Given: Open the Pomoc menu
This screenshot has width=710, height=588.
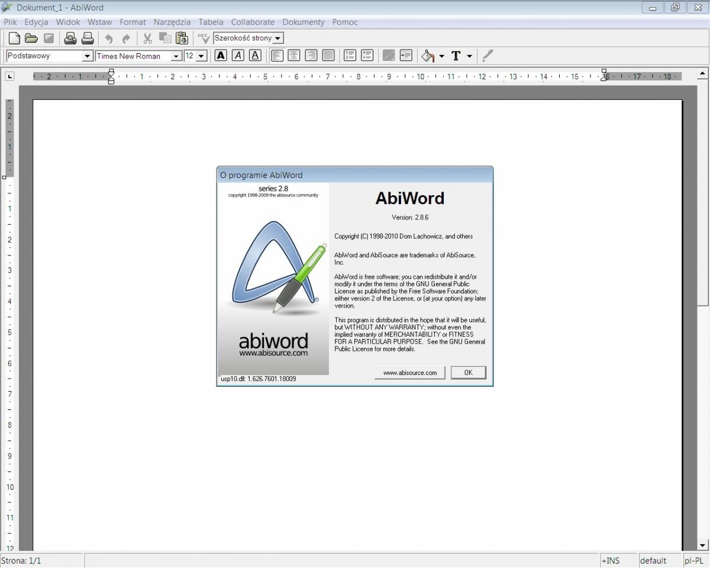Looking at the screenshot, I should point(345,22).
